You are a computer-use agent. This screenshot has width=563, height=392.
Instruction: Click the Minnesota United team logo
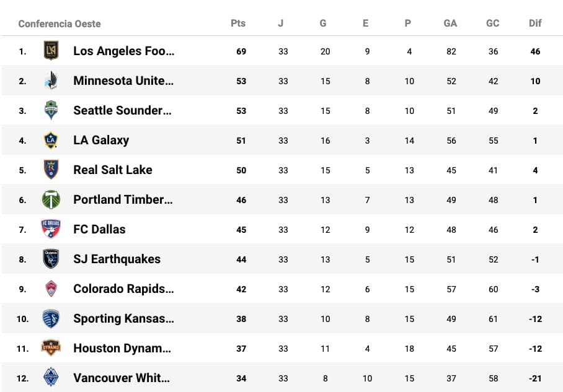[51, 81]
